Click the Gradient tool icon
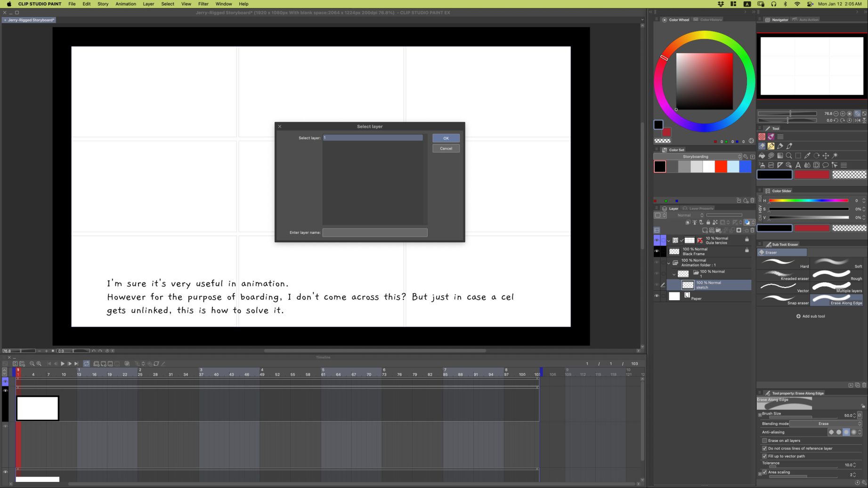Screen dimensions: 868x488 tap(780, 156)
